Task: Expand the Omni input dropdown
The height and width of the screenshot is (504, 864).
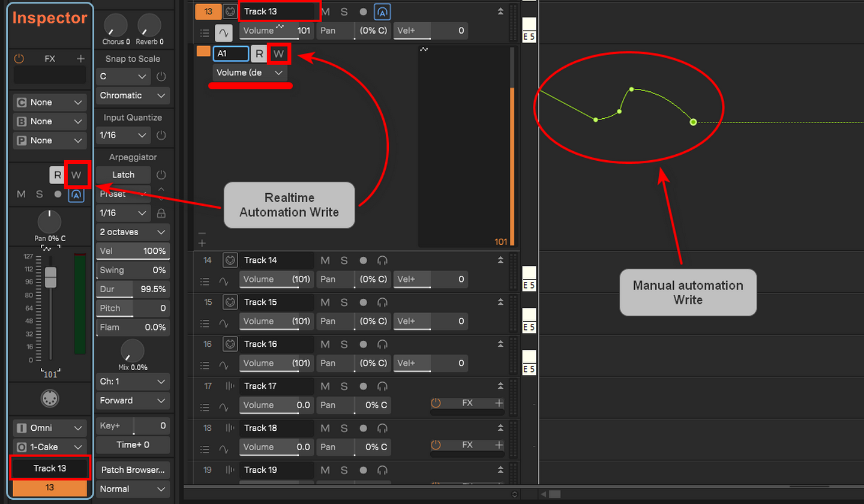Action: [50, 428]
